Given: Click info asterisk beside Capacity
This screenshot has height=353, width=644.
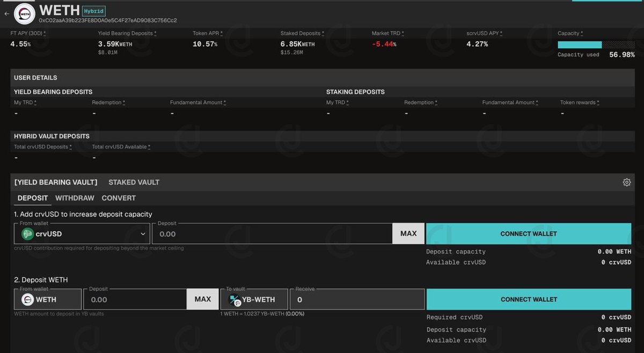Looking at the screenshot, I should tap(582, 33).
